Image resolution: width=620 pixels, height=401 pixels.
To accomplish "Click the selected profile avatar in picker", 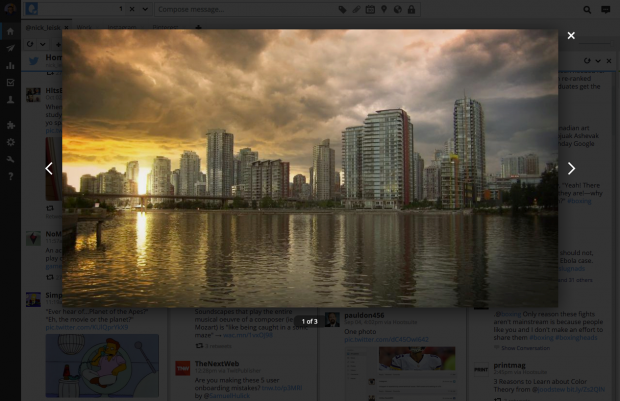I will (x=32, y=9).
